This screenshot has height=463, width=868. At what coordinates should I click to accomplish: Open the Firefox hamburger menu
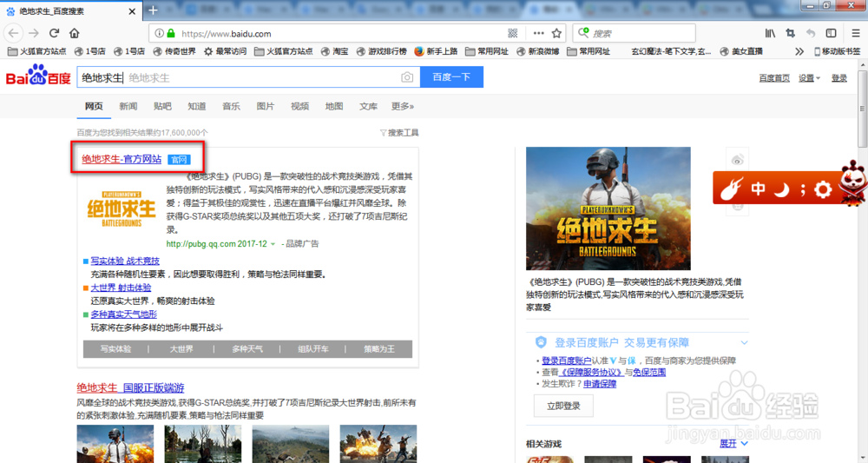855,33
